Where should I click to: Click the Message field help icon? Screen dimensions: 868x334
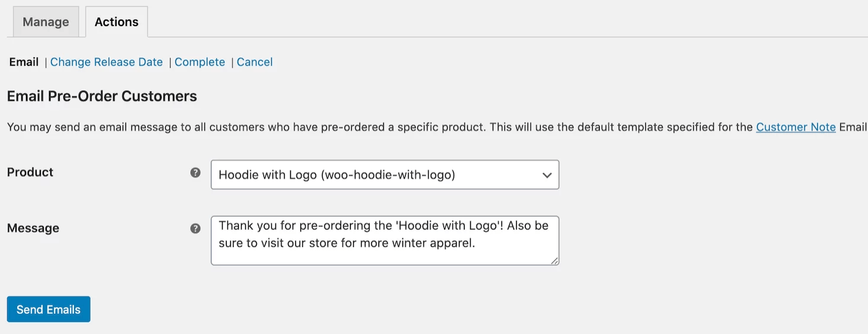195,229
